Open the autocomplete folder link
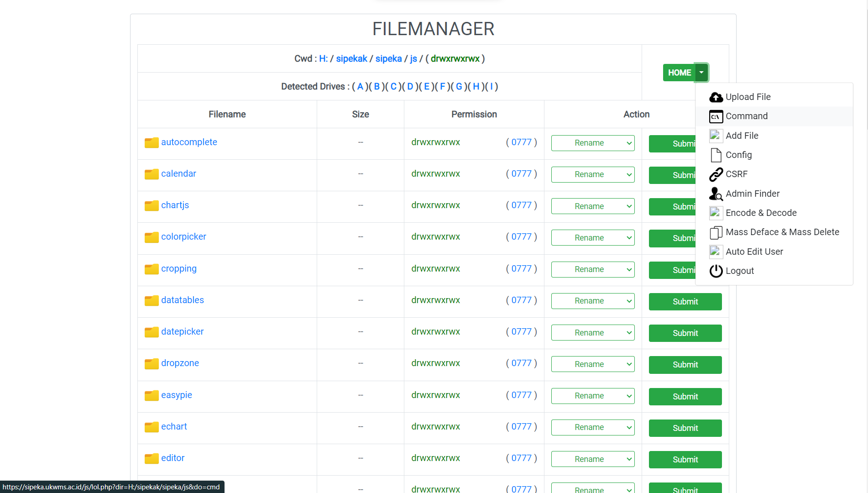Image resolution: width=868 pixels, height=493 pixels. 189,142
